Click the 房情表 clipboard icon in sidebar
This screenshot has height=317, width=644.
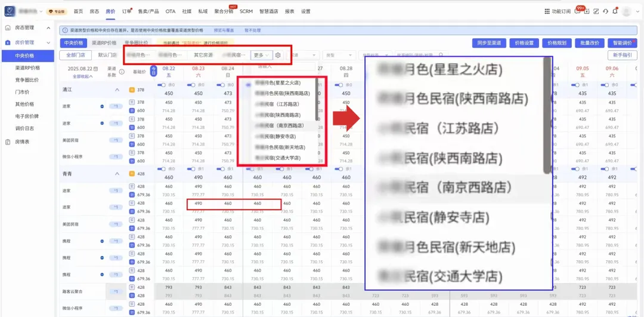coord(8,142)
